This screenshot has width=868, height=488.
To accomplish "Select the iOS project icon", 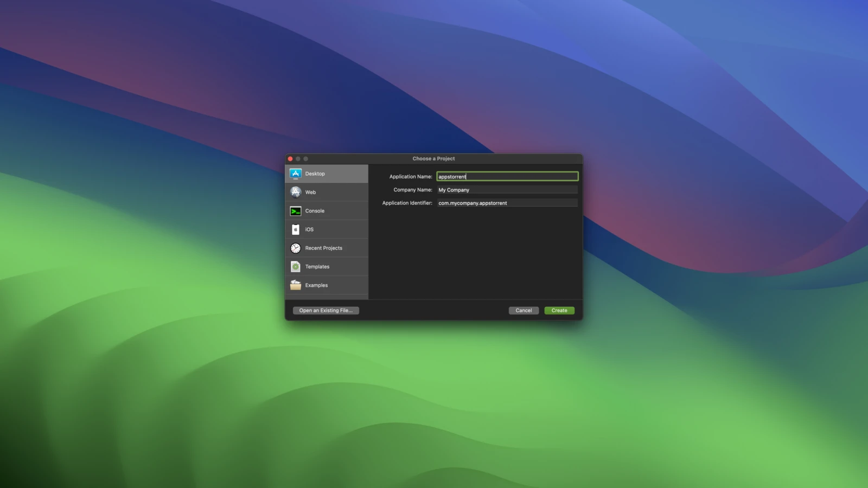I will [x=296, y=229].
